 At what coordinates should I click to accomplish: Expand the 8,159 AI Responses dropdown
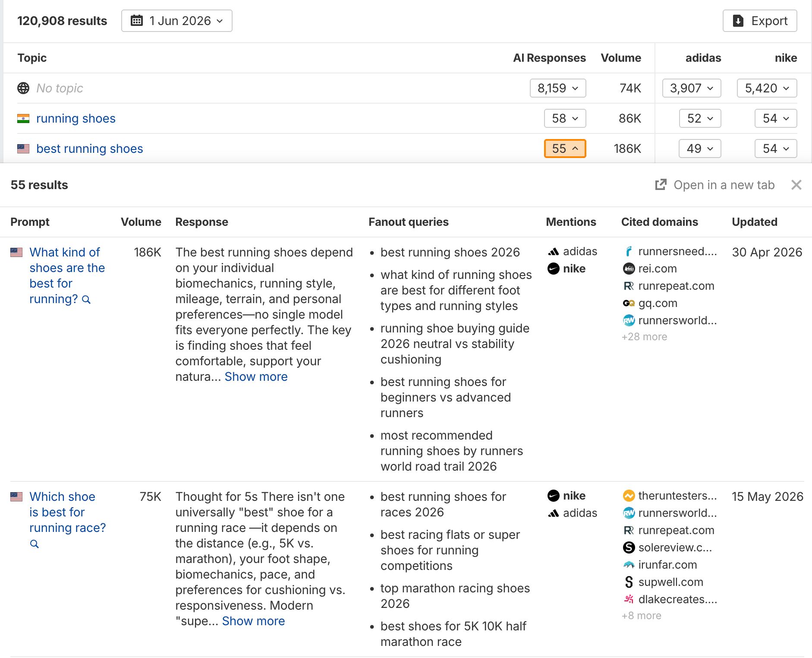(558, 88)
